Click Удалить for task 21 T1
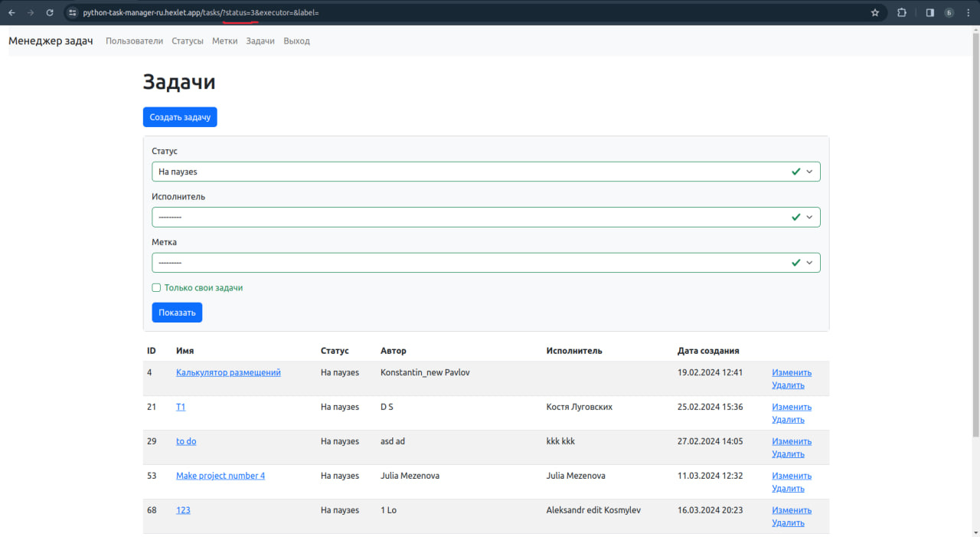The width and height of the screenshot is (980, 537). [x=788, y=420]
